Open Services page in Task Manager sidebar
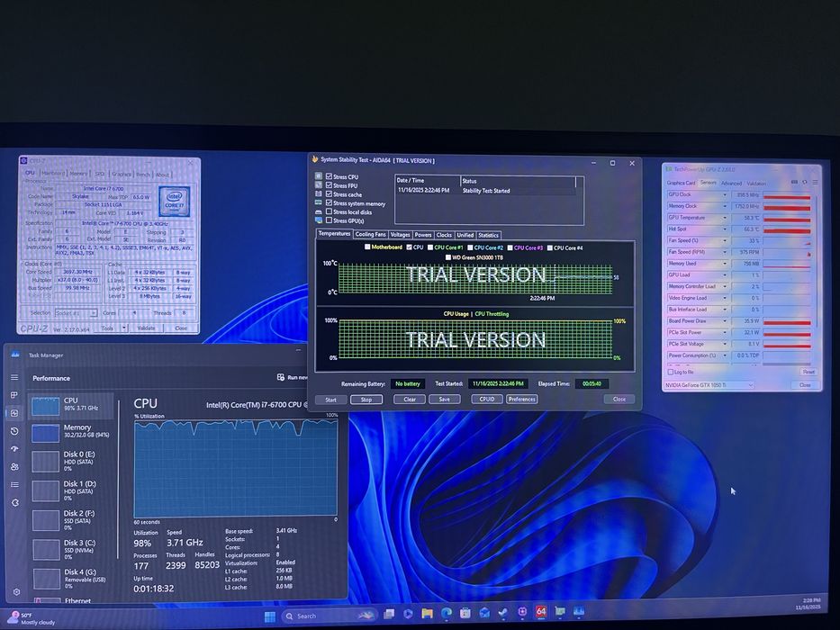This screenshot has width=840, height=630. [14, 502]
